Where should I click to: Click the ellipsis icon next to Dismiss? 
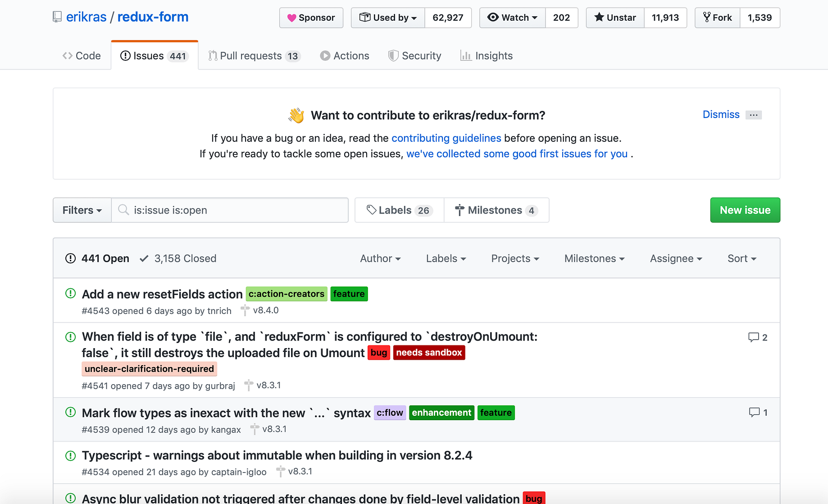pyautogui.click(x=754, y=115)
